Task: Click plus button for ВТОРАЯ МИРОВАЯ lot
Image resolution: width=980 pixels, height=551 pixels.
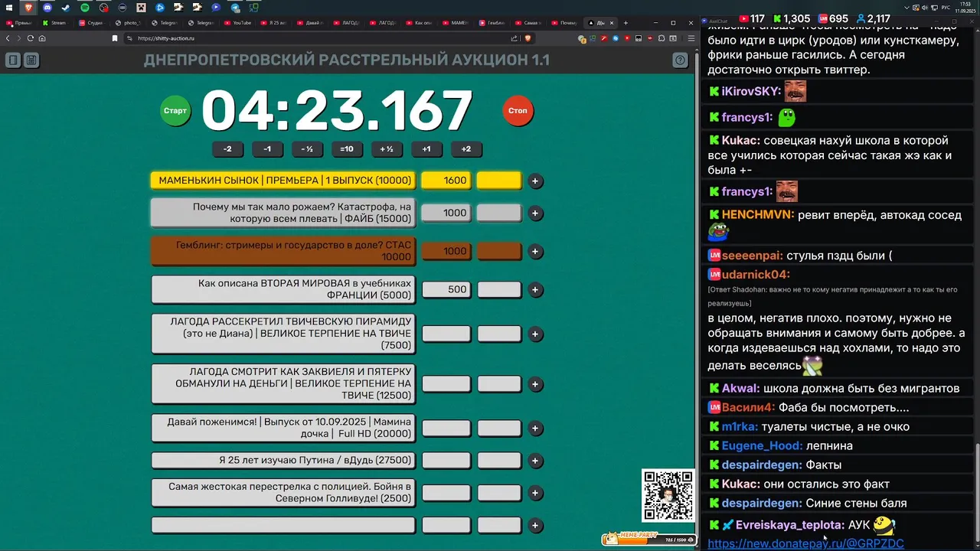Action: point(535,289)
